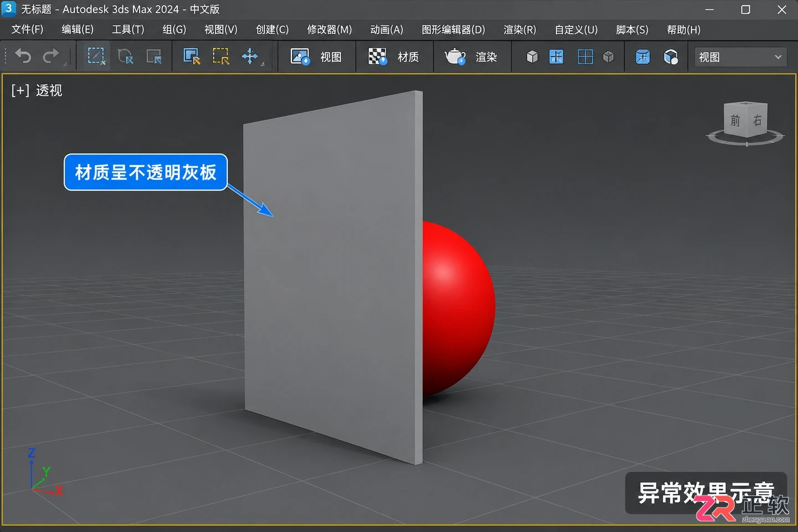This screenshot has width=798, height=532.
Task: Pick the gray rectangle with cursor tool
Action: tap(154, 57)
